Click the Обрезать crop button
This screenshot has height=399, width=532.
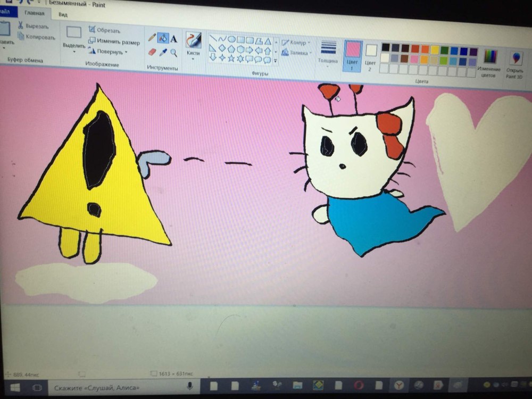[104, 30]
